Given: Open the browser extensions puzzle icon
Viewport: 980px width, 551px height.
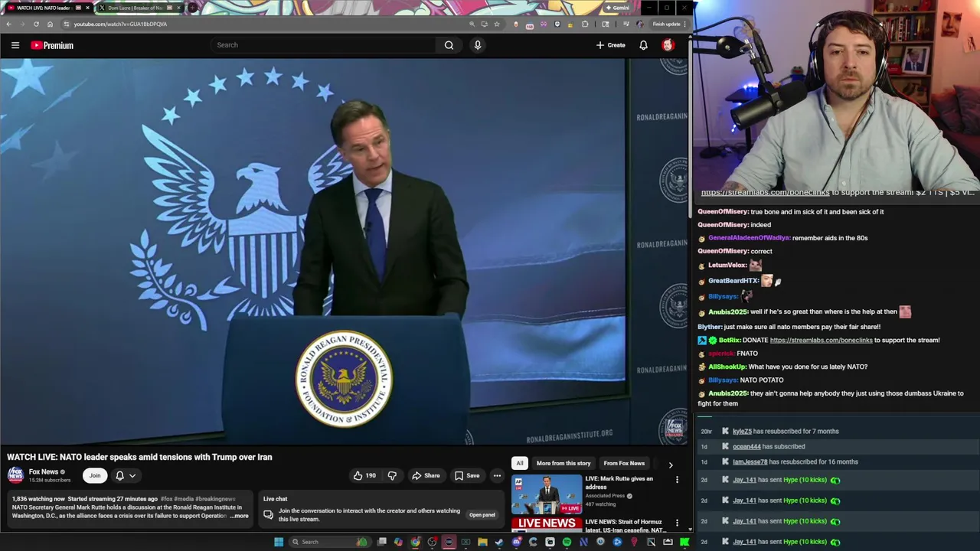Looking at the screenshot, I should click(585, 24).
